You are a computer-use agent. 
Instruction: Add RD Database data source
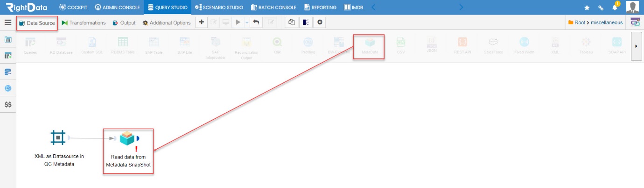tap(61, 46)
